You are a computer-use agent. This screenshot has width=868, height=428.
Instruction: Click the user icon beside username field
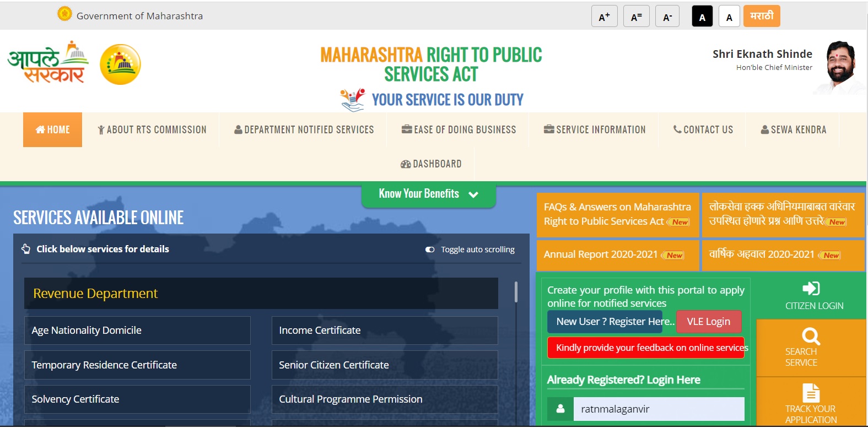(x=560, y=409)
